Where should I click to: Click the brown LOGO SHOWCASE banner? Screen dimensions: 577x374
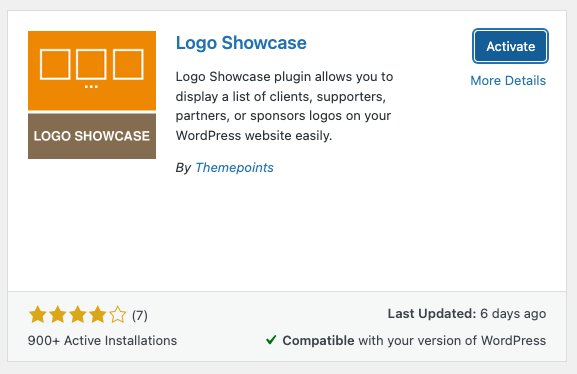tap(92, 136)
